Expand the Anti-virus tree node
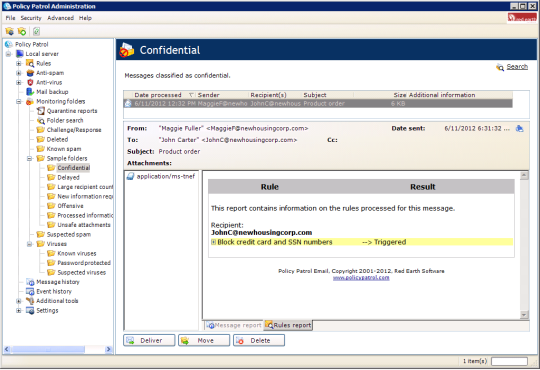The height and width of the screenshot is (370, 540). point(19,82)
